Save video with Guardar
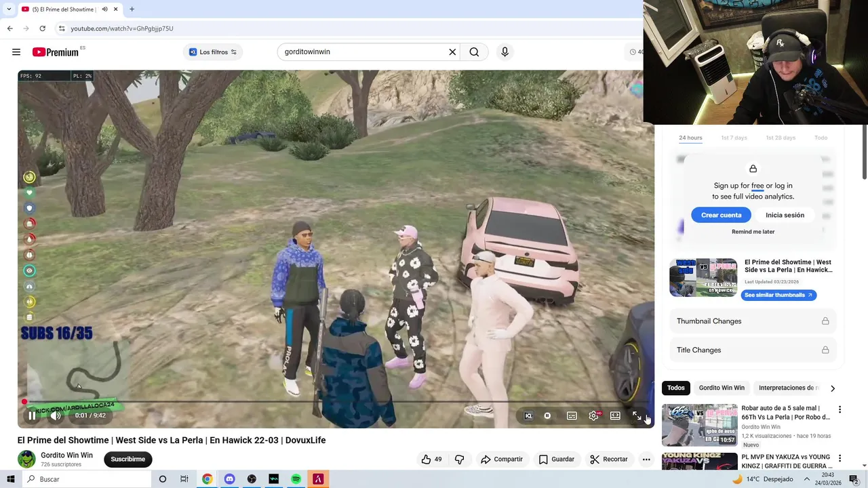 click(557, 460)
